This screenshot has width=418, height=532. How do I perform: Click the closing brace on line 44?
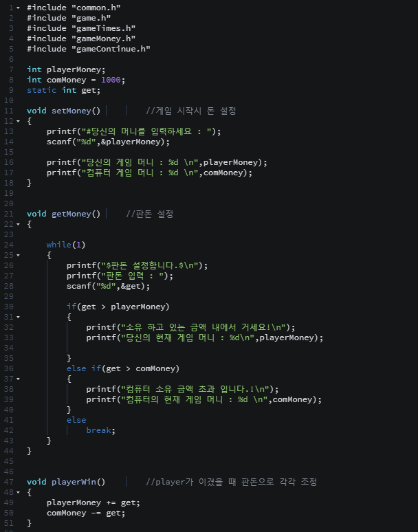pyautogui.click(x=29, y=451)
